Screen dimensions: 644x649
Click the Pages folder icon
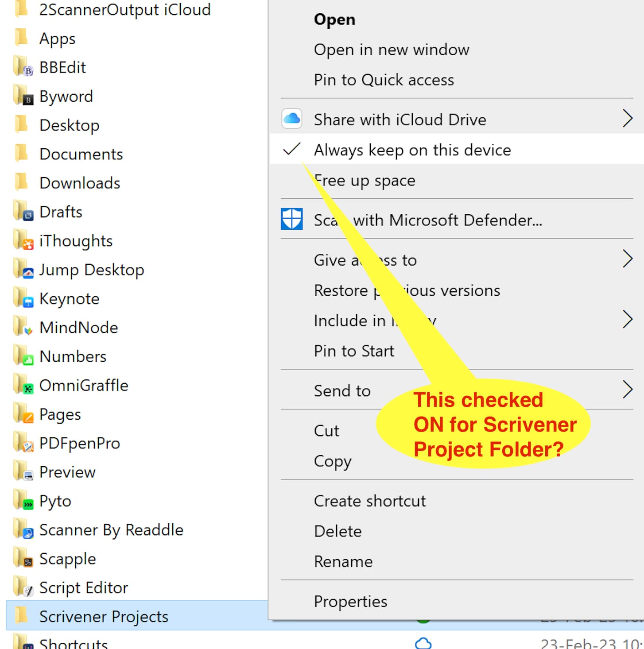point(23,414)
